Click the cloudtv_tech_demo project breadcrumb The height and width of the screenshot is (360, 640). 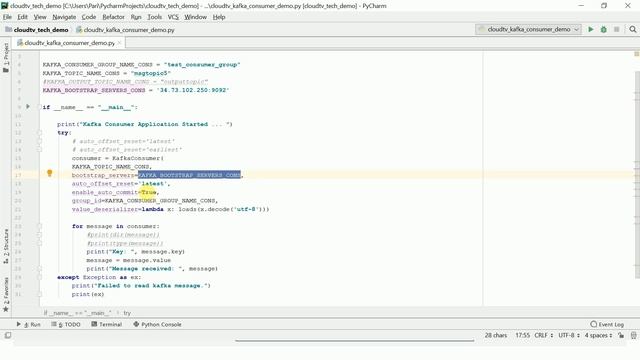pyautogui.click(x=37, y=29)
